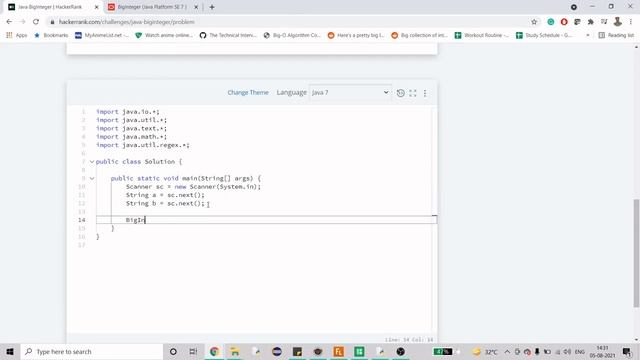Open File Explorer from the taskbar

pyautogui.click(x=235, y=351)
